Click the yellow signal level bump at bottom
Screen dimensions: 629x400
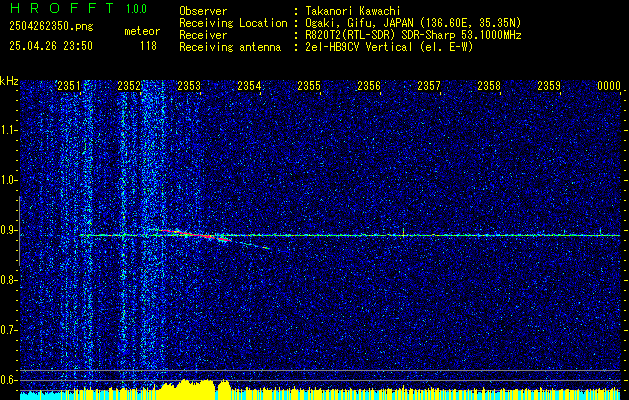(x=196, y=388)
